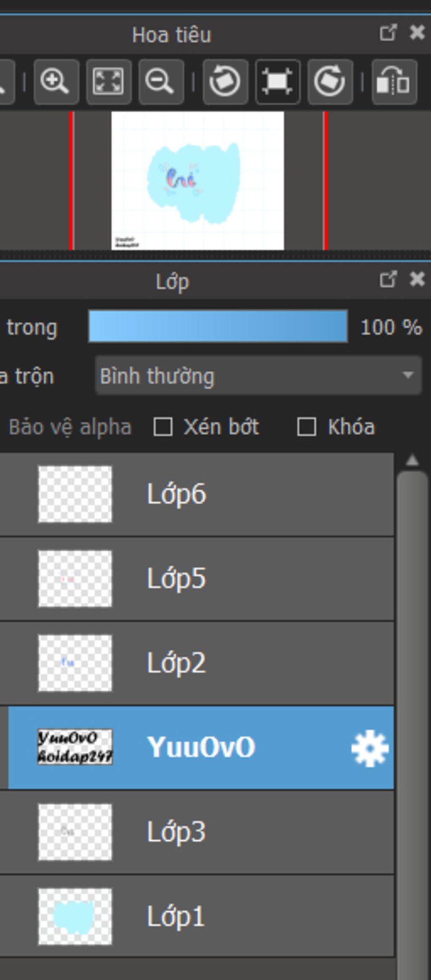Undock the Hoa tiêu panel
Image resolution: width=431 pixels, height=980 pixels.
[388, 33]
